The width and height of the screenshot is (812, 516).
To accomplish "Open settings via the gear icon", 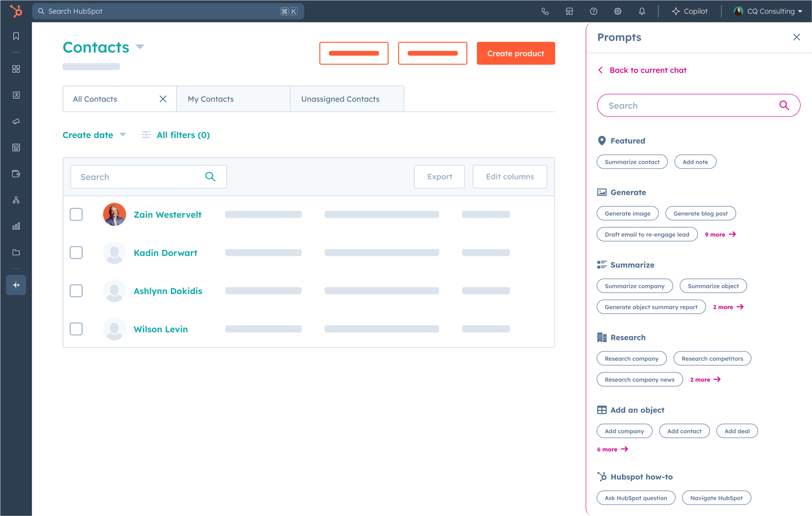I will click(617, 11).
